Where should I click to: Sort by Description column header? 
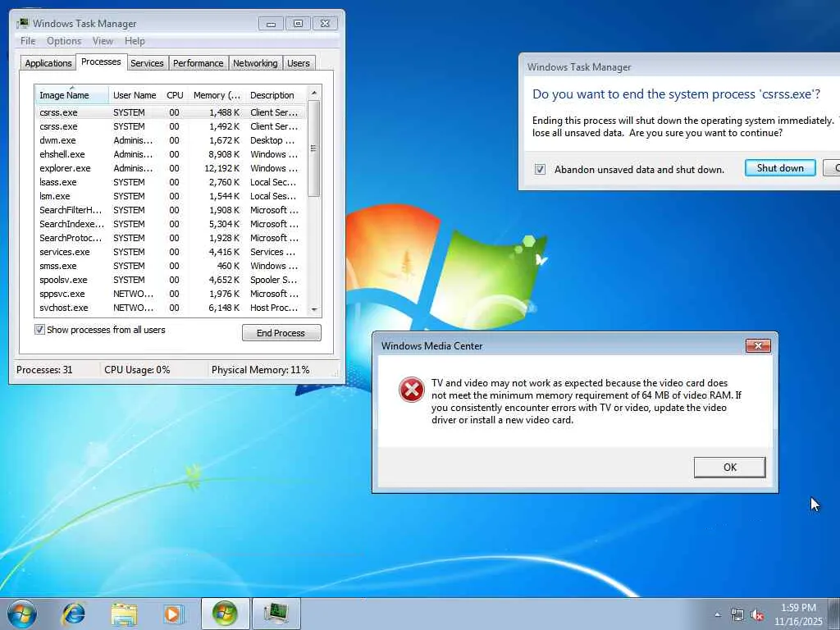coord(276,95)
